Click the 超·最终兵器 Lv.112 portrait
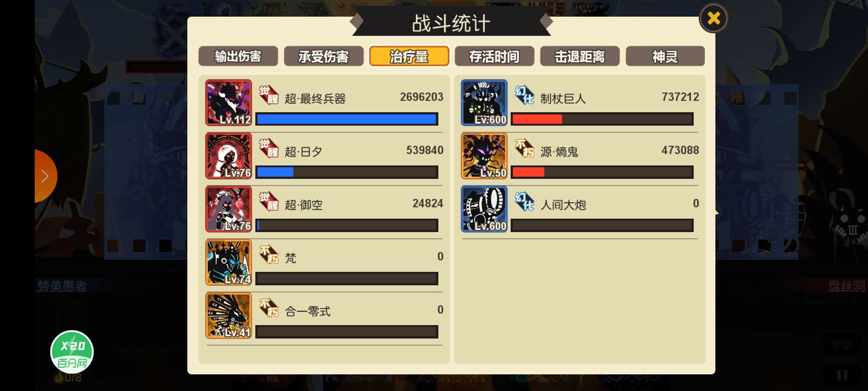The width and height of the screenshot is (868, 391). 229,103
